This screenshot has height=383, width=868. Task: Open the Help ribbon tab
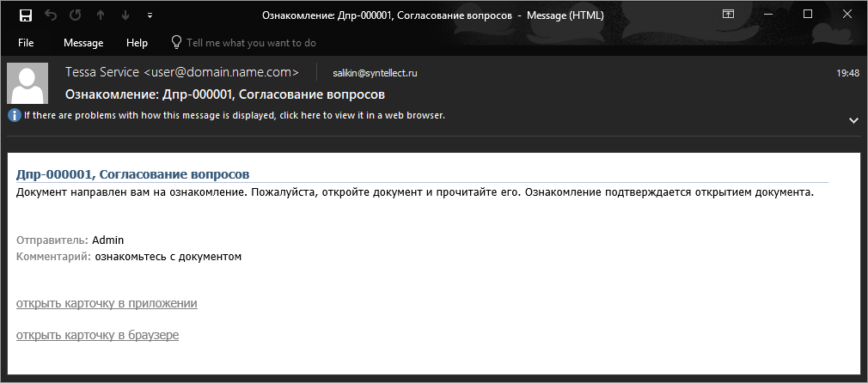click(x=137, y=43)
